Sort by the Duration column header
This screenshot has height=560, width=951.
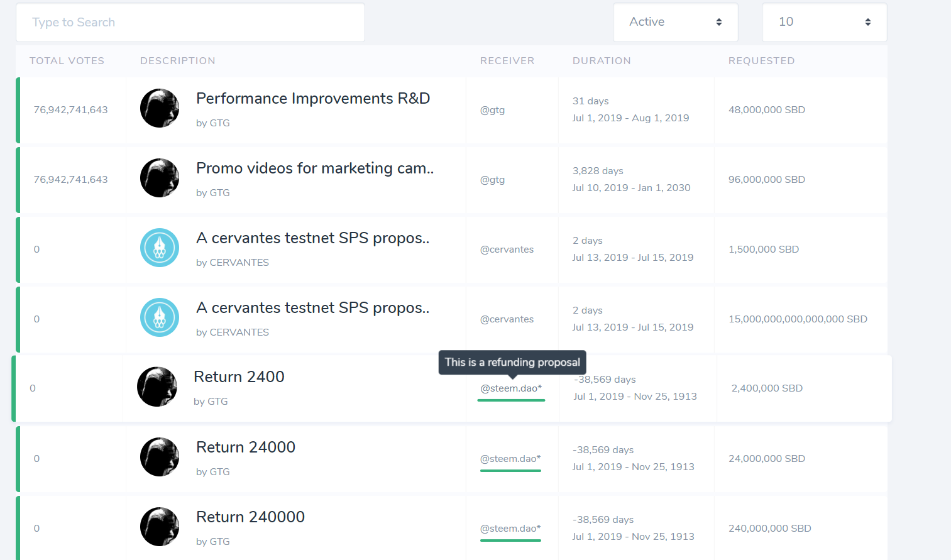point(602,61)
